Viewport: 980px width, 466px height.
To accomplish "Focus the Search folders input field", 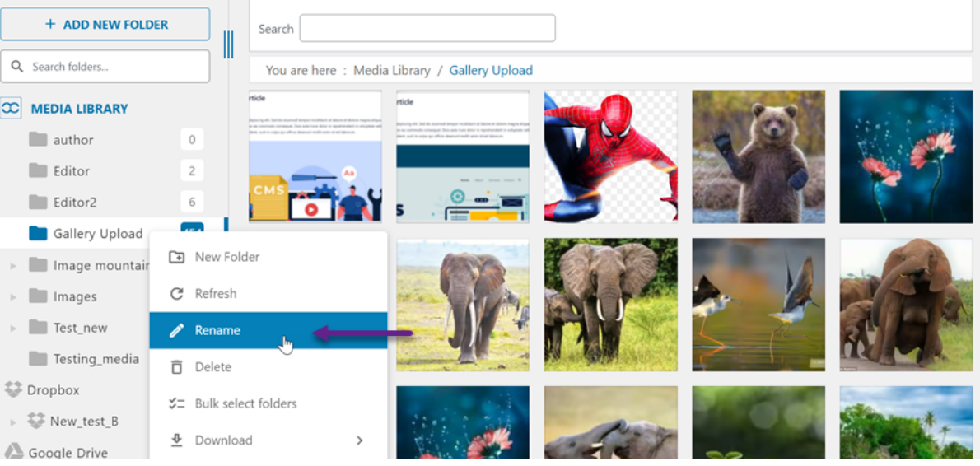I will tap(105, 66).
